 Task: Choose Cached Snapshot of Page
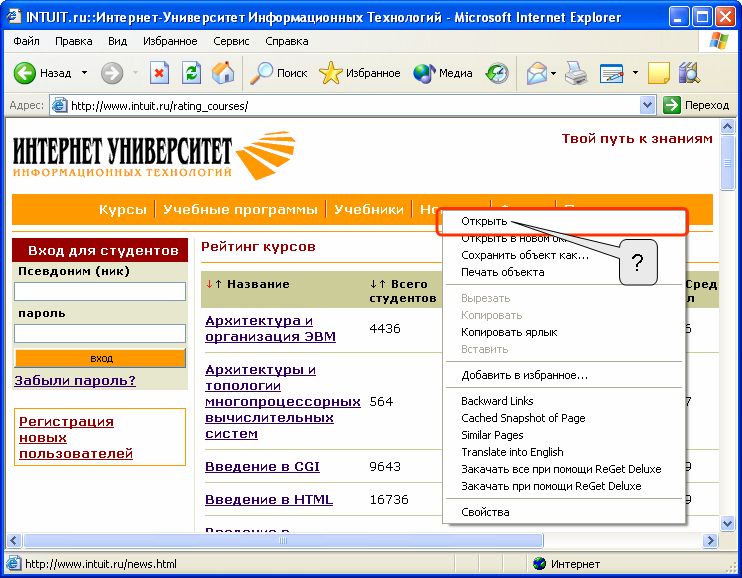coord(564,418)
